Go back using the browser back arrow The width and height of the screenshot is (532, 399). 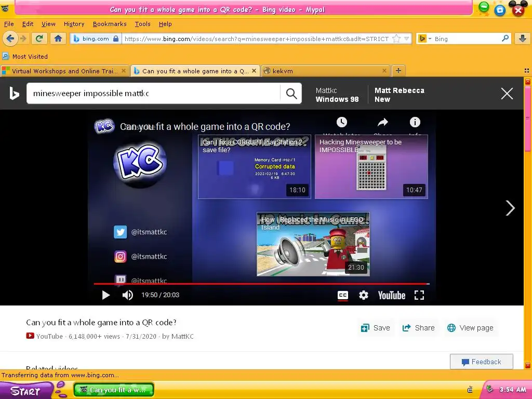tap(10, 38)
